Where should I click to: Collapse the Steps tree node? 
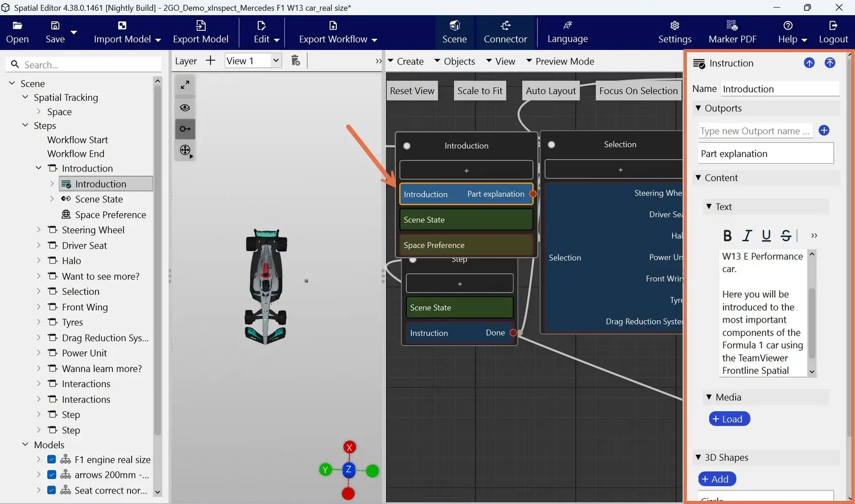tap(25, 125)
